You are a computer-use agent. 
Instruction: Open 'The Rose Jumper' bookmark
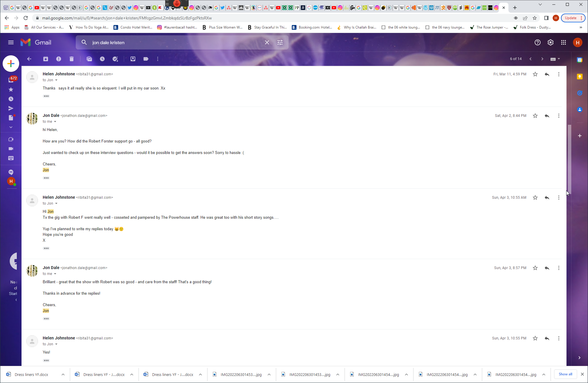[x=489, y=27]
